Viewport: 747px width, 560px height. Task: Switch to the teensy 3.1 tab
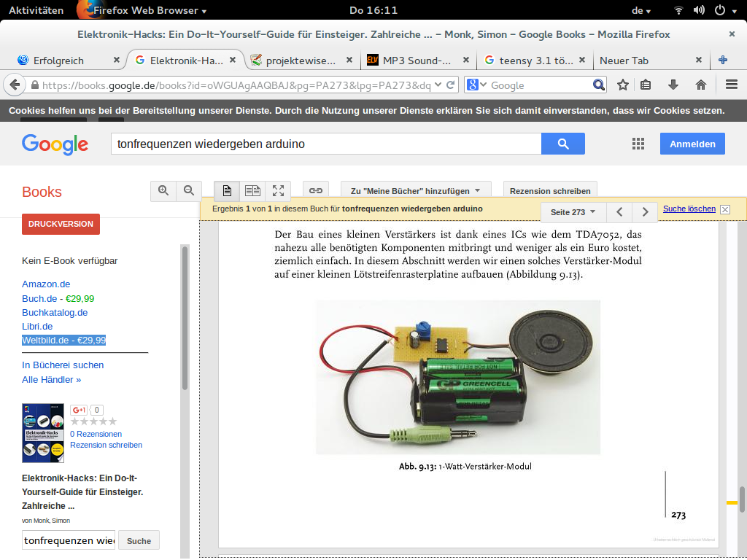click(x=536, y=61)
